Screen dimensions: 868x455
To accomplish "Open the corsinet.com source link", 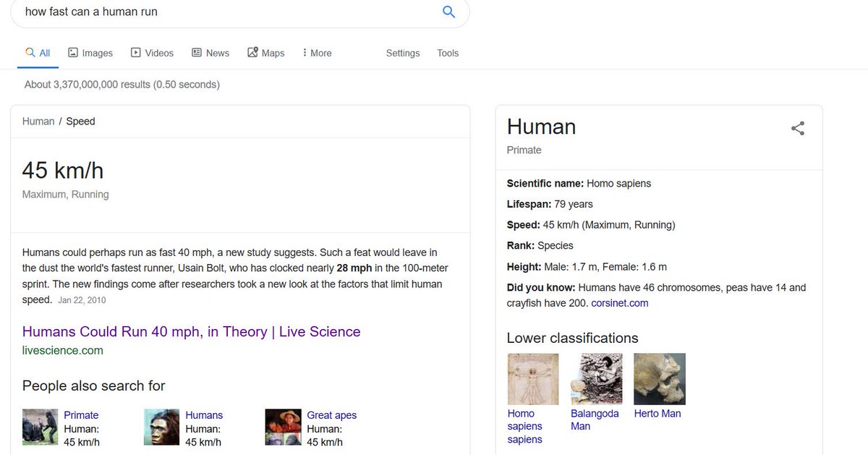I will click(x=620, y=303).
